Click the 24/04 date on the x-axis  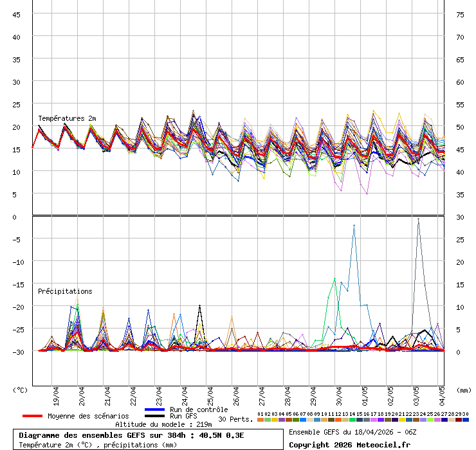coord(185,393)
